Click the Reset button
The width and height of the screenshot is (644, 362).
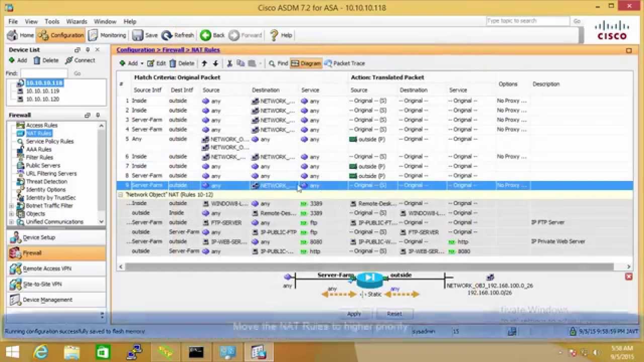coord(394,314)
